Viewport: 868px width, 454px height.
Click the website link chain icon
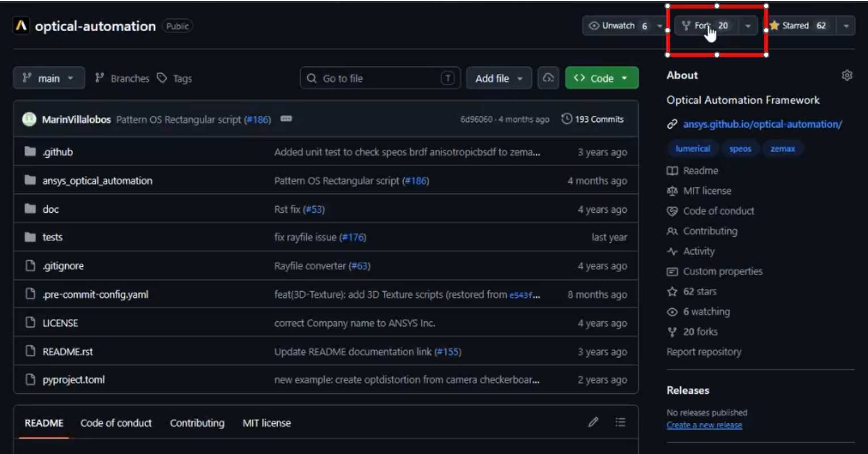pyautogui.click(x=672, y=124)
